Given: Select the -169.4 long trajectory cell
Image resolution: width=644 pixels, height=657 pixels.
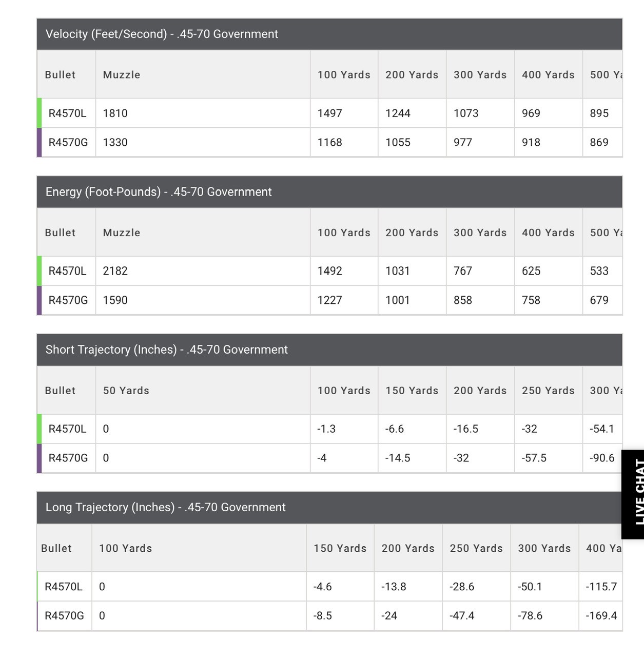Looking at the screenshot, I should (601, 616).
